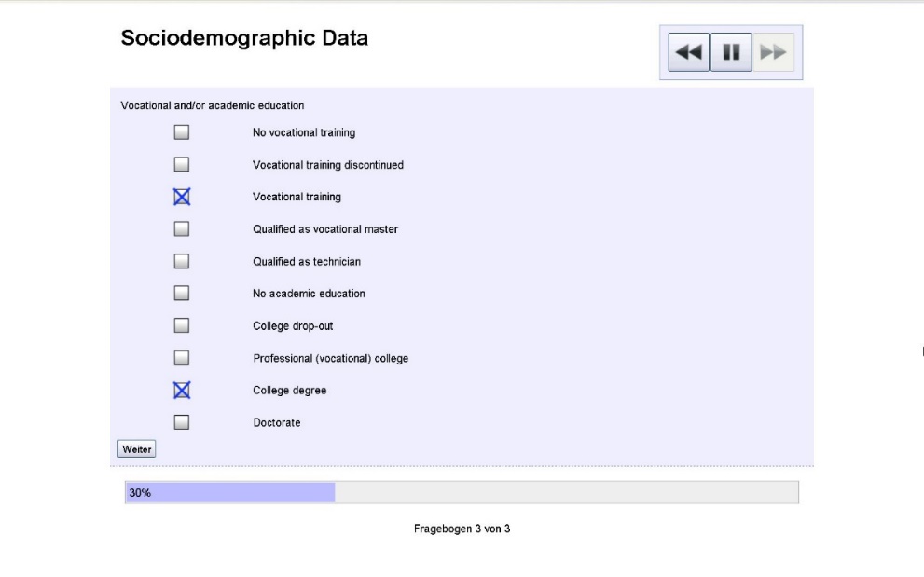Click the College degree label text
The width and height of the screenshot is (924, 577).
290,391
